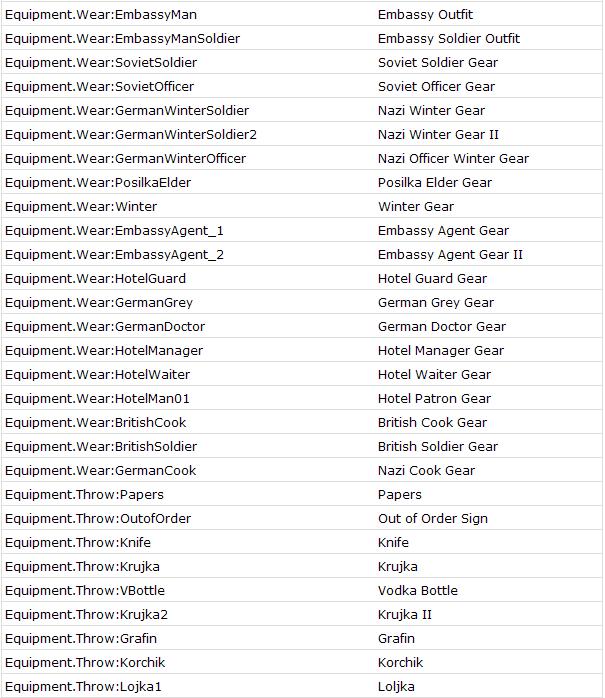Click the Equipment.Wear:EmbassyAgent_2 entry

(x=114, y=255)
